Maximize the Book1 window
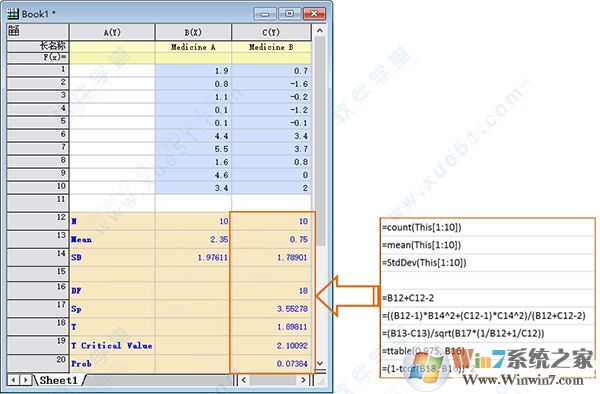Viewport: 600px width, 394px height. coord(289,14)
